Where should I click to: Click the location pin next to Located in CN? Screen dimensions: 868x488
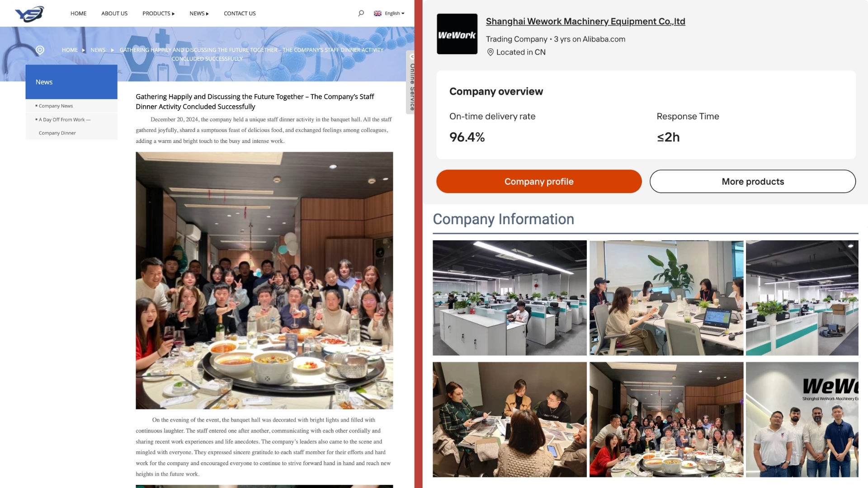pyautogui.click(x=490, y=52)
